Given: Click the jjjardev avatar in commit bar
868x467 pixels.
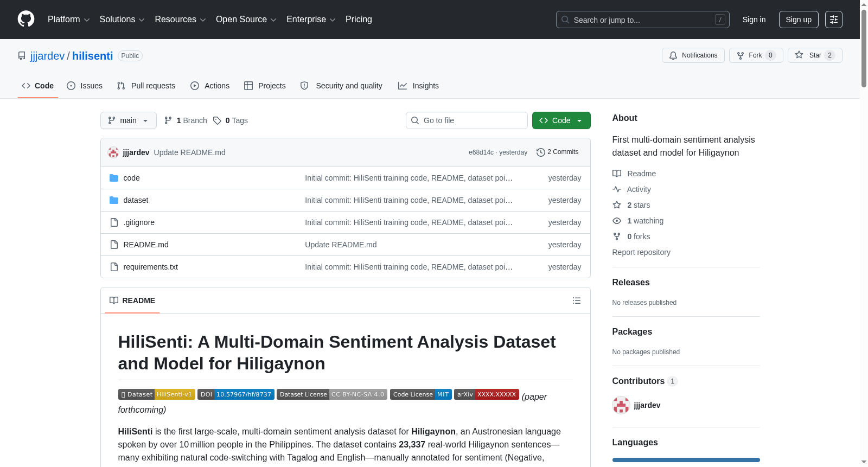Looking at the screenshot, I should (x=113, y=152).
